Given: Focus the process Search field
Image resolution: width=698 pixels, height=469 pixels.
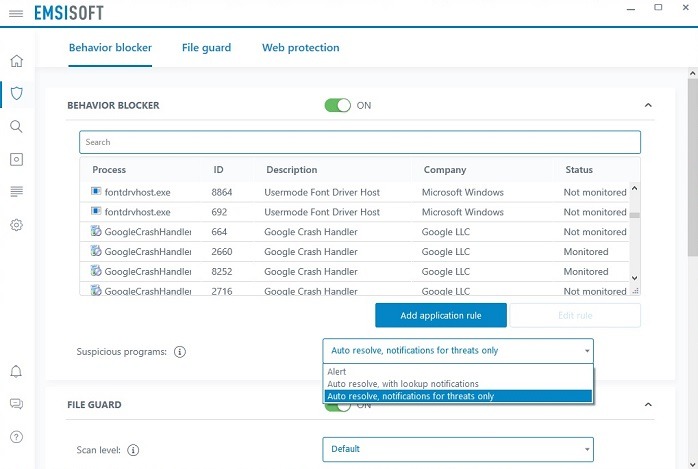Looking at the screenshot, I should tap(360, 142).
